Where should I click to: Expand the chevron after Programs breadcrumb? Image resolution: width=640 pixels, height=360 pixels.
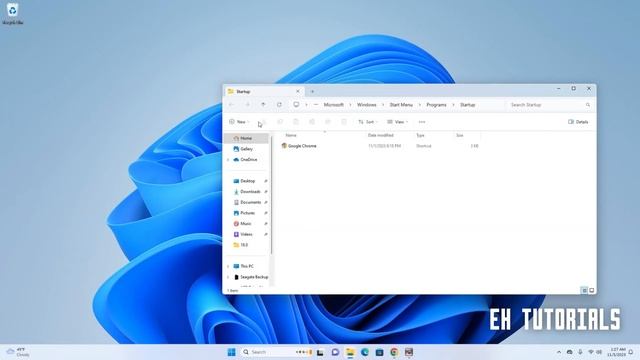tap(453, 104)
